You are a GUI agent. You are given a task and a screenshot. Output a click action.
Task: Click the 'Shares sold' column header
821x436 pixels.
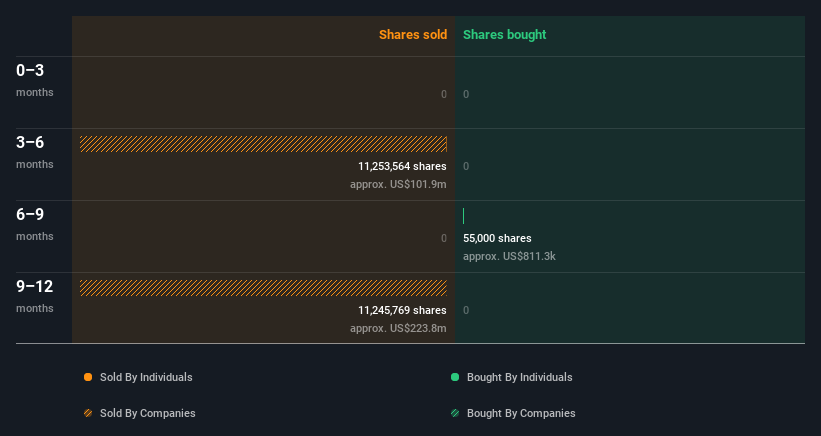point(413,35)
